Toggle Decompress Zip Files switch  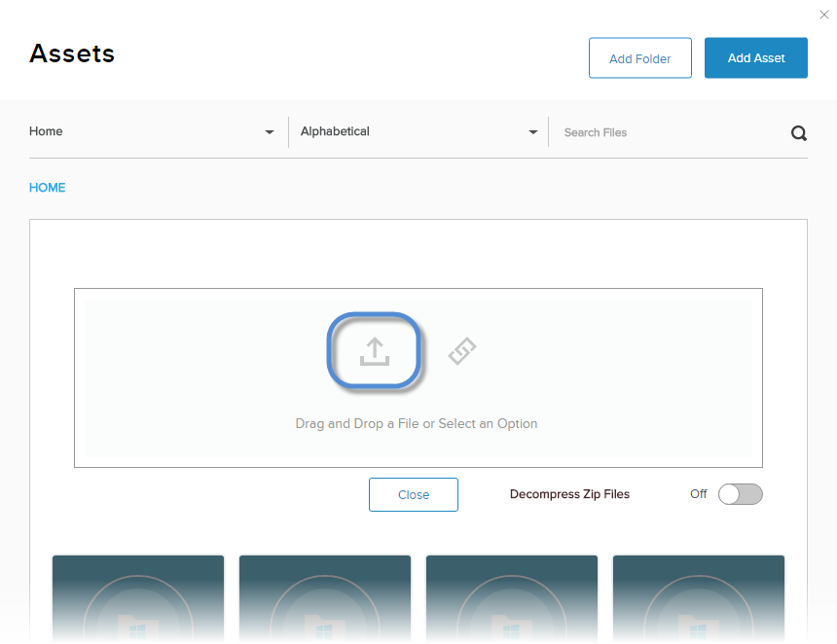pyautogui.click(x=740, y=494)
